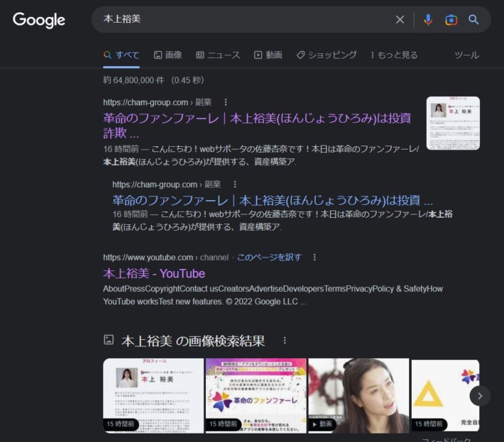
Task: Open the ツール options
Action: (x=466, y=55)
